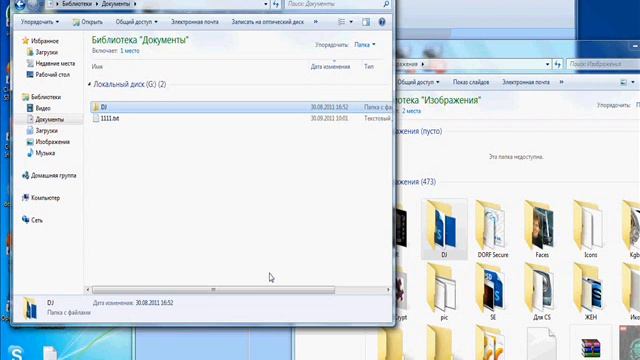Open the Изображения library in navigation pane
Image resolution: width=640 pixels, height=360 pixels.
pyautogui.click(x=48, y=142)
